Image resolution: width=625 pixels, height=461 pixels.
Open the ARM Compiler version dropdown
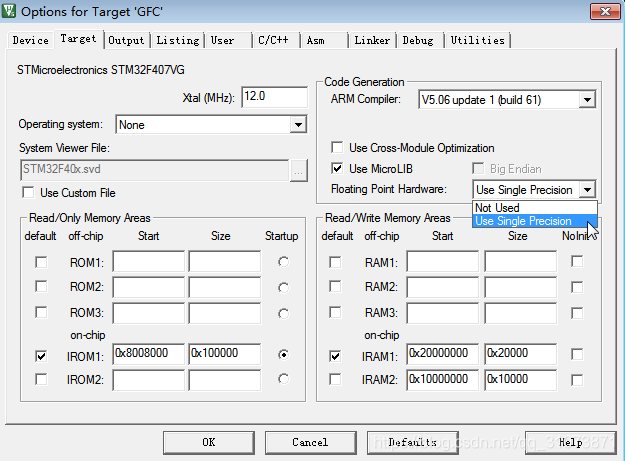587,100
